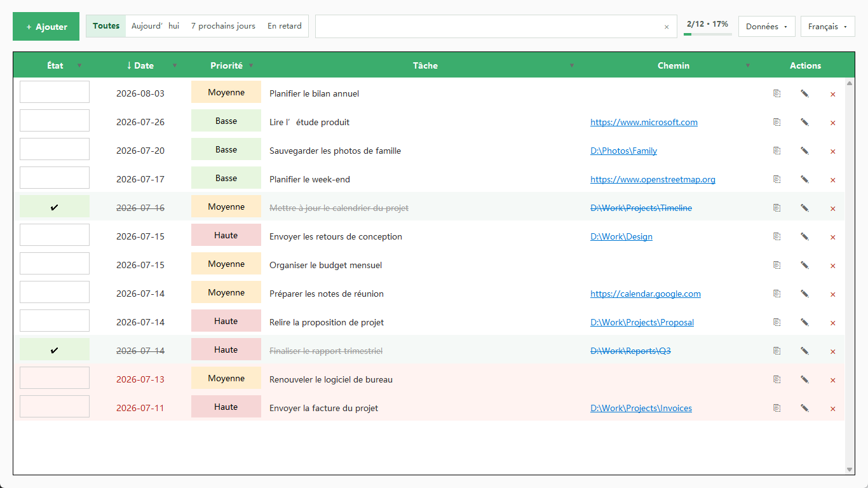Copy the 'Planifier le bilan annuel' task

pyautogui.click(x=776, y=93)
